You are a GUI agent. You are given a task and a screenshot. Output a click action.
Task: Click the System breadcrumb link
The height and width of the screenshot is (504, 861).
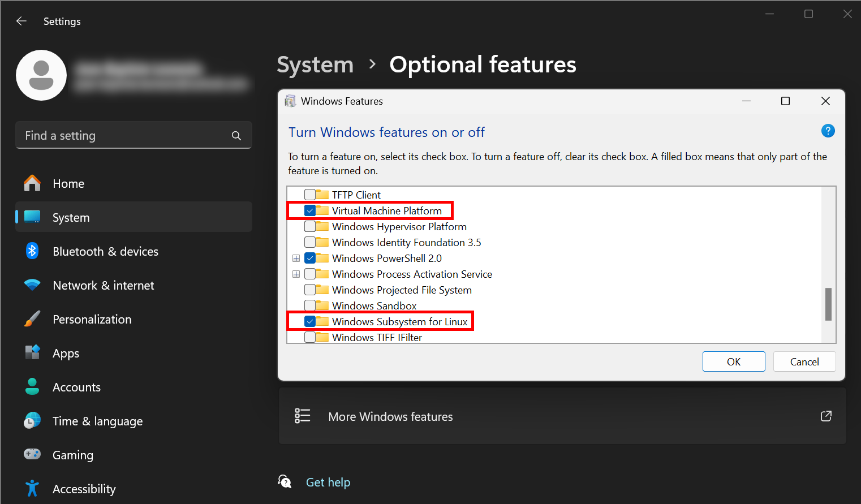(x=315, y=64)
